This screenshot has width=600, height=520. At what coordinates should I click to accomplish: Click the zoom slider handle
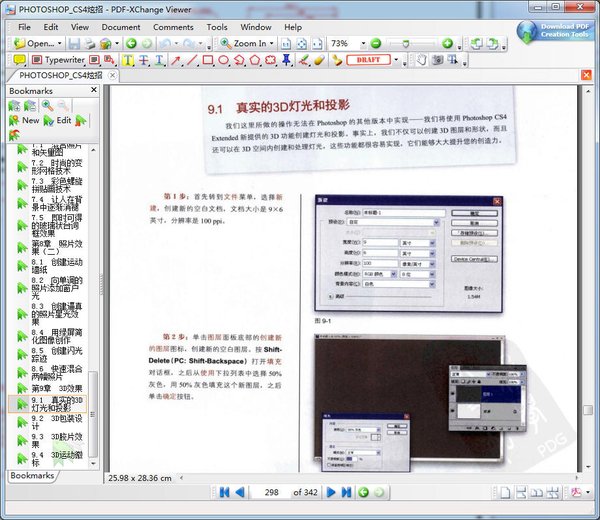[x=406, y=44]
